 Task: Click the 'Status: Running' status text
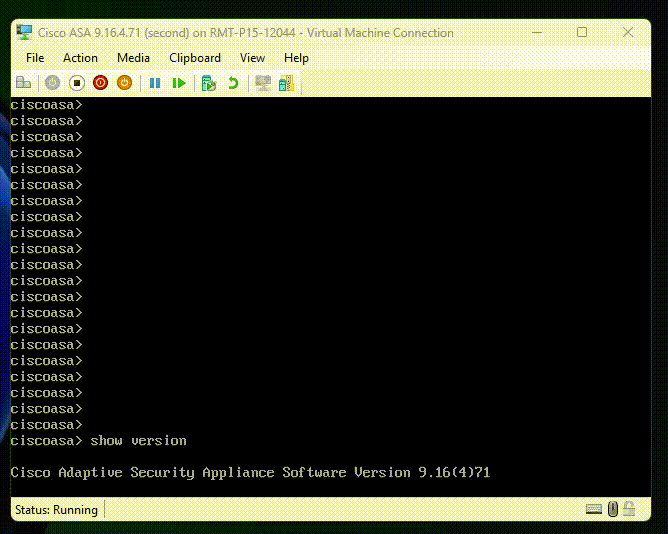pos(56,510)
